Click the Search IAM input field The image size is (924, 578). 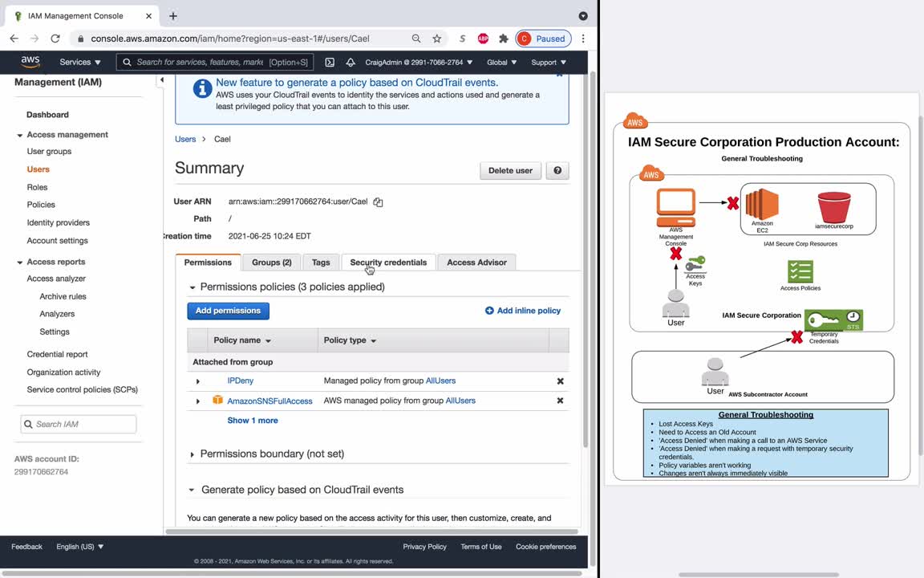(x=79, y=424)
